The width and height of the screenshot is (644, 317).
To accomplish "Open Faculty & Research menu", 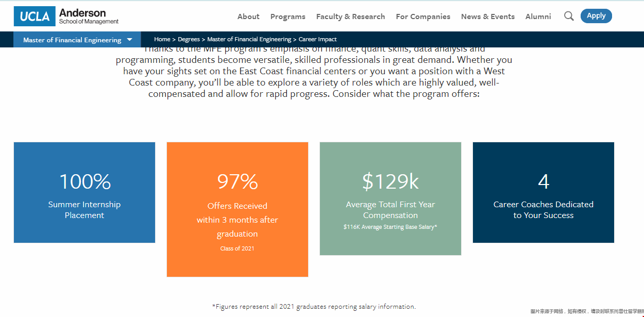I will 351,16.
